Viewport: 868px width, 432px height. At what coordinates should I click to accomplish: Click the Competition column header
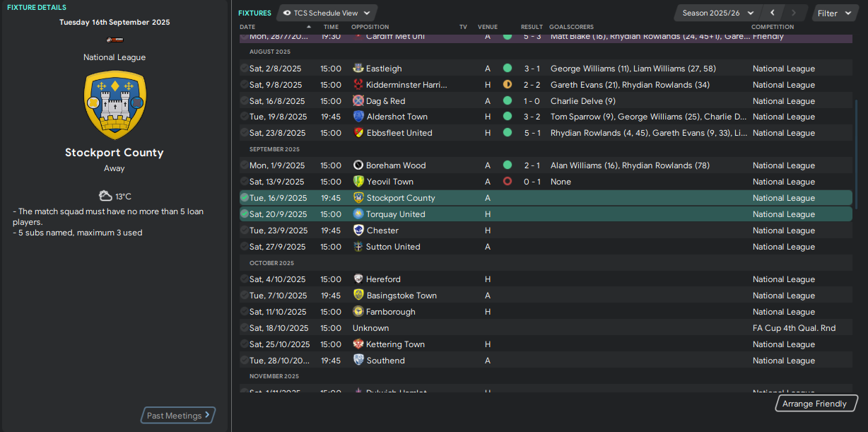772,27
